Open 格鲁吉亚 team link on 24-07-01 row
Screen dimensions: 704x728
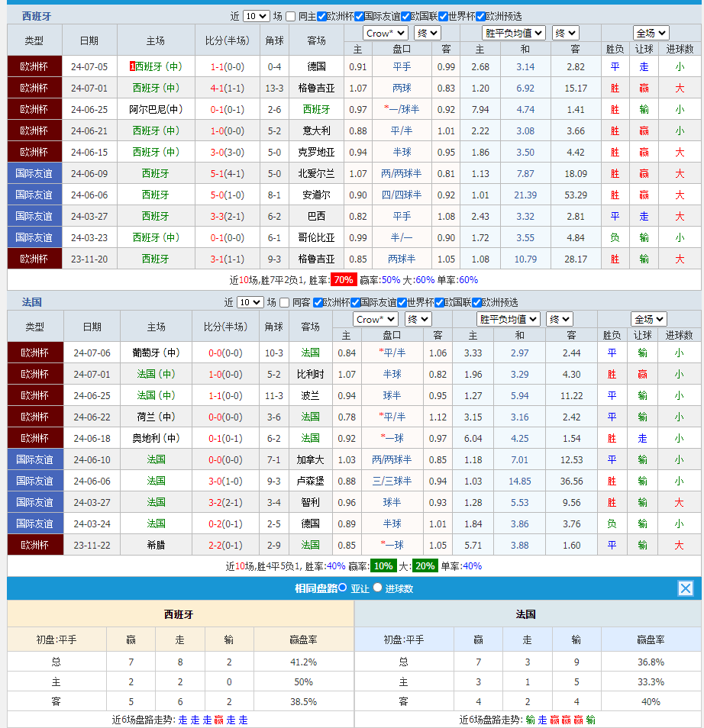316,88
